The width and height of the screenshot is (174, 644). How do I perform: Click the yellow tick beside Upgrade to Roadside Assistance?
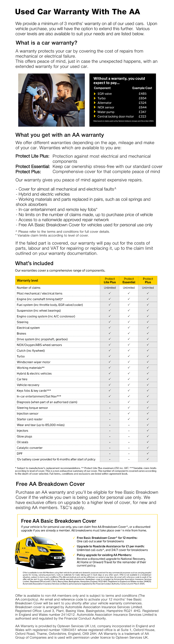click(74, 546)
